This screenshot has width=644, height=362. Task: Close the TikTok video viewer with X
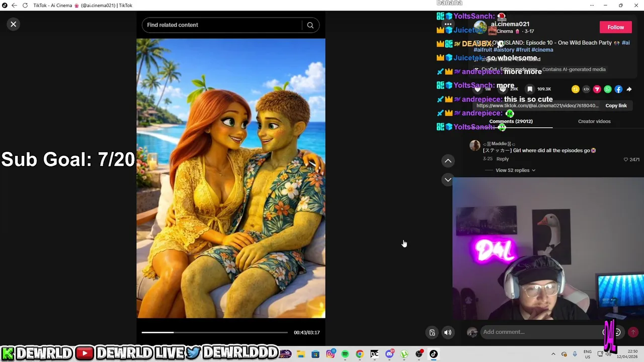[14, 24]
